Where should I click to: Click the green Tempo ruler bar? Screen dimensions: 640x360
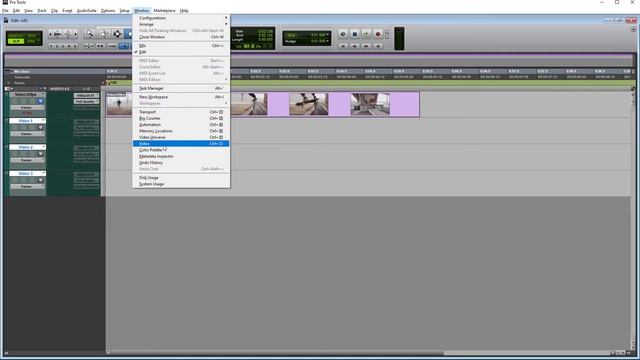click(369, 83)
